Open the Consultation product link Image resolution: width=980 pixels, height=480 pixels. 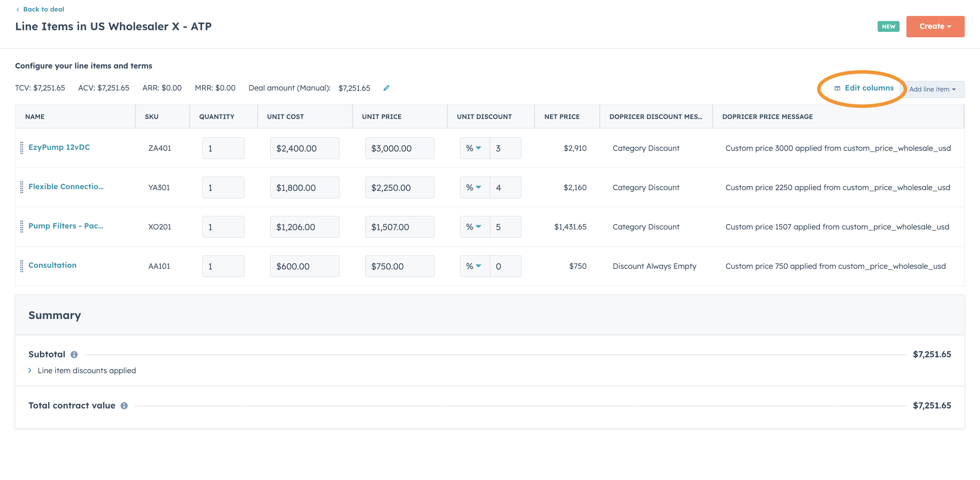[x=53, y=265]
